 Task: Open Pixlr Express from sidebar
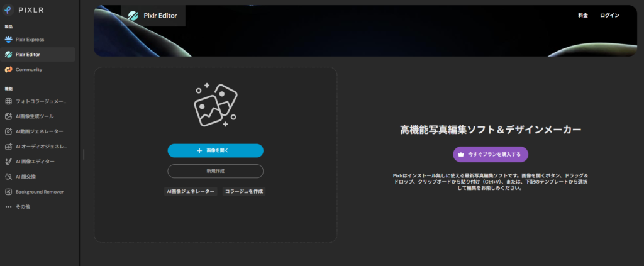click(38, 40)
